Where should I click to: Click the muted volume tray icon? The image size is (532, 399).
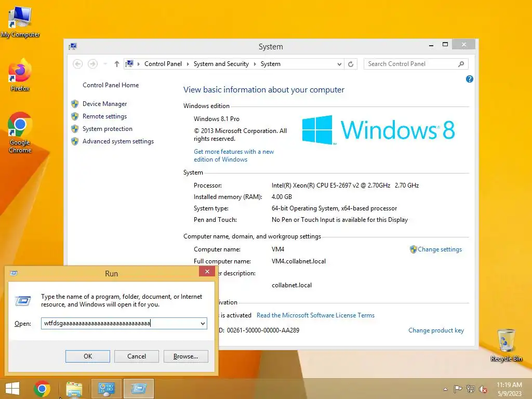click(483, 389)
